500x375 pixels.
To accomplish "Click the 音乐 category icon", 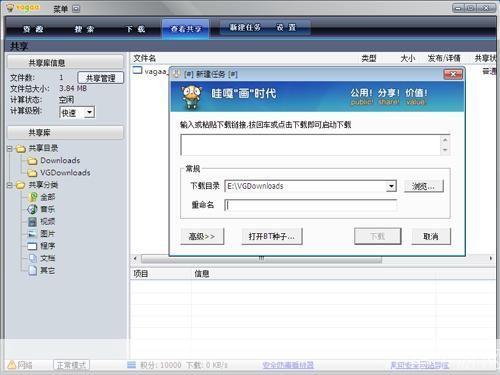I will (x=32, y=209).
